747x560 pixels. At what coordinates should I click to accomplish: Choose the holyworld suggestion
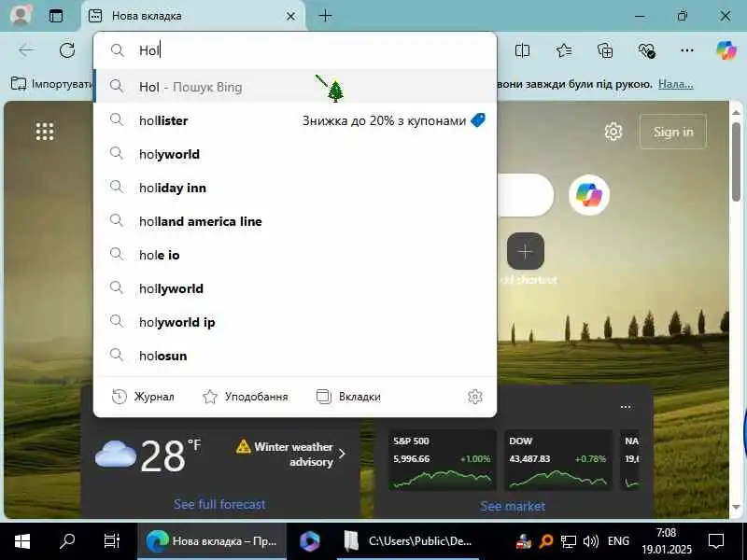(x=295, y=154)
